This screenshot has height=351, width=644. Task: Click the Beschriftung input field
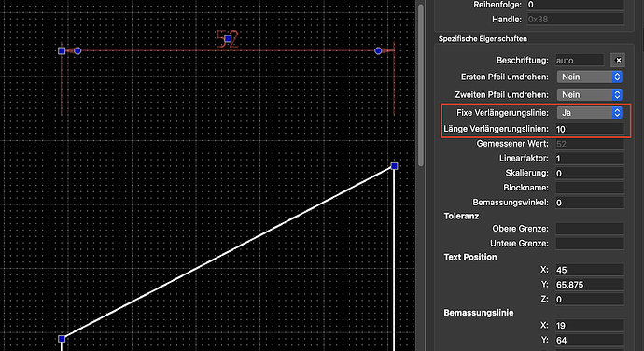580,61
